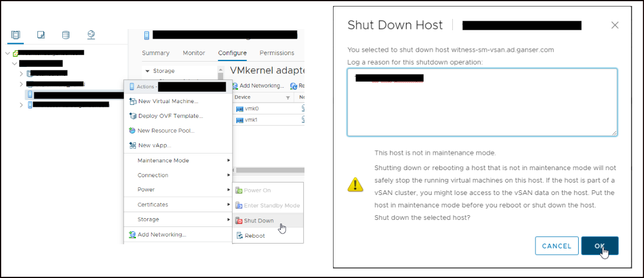The width and height of the screenshot is (644, 278).
Task: Confirm shutdown with the OK button
Action: tap(599, 246)
